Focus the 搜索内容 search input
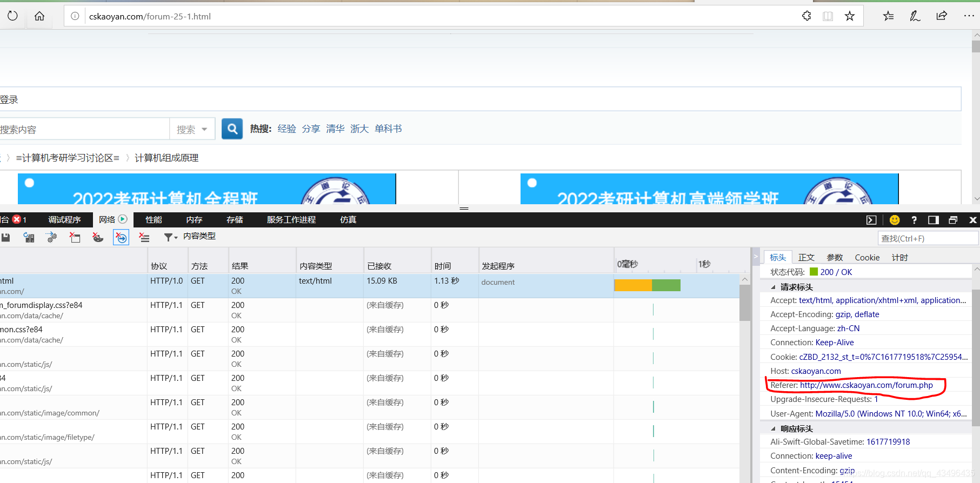This screenshot has width=980, height=483. 85,129
